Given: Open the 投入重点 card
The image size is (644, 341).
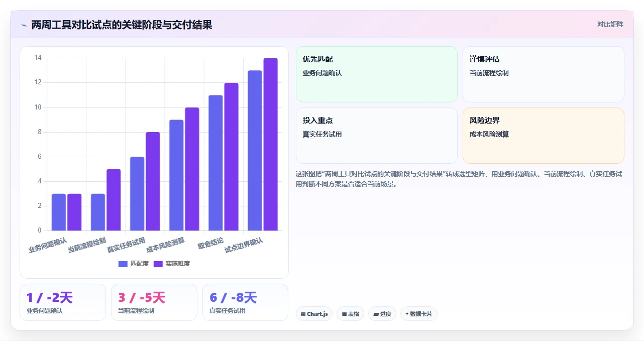Looking at the screenshot, I should coord(377,136).
